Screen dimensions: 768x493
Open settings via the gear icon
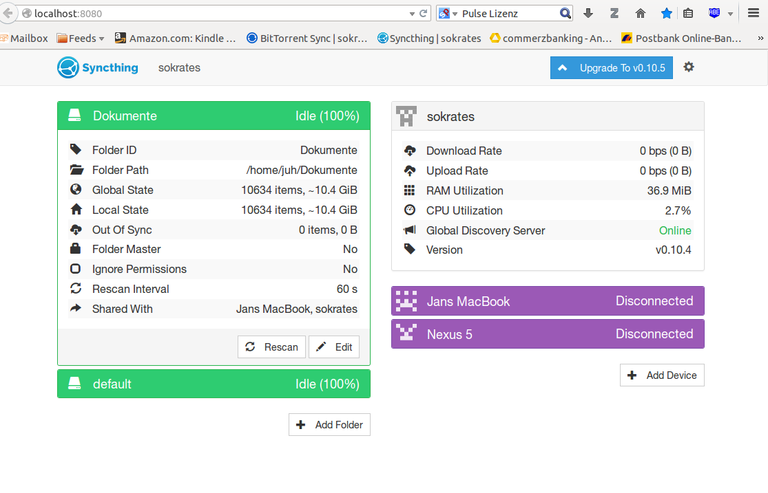click(689, 67)
